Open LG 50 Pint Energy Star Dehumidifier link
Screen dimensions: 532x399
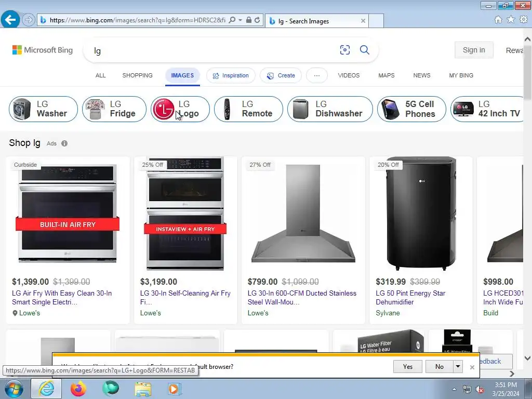[410, 298]
